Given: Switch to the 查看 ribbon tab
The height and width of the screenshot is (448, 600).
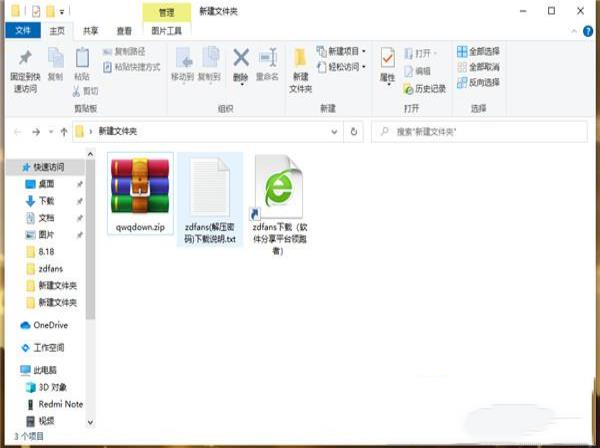Looking at the screenshot, I should (124, 31).
